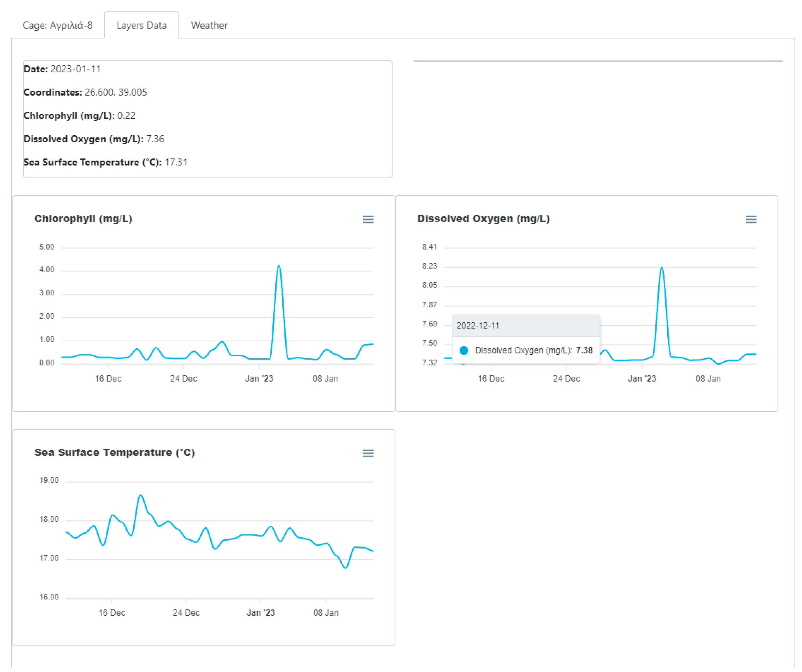Click the lowest dip on the temperature line
Screen dimensions: 802x672
pos(346,568)
